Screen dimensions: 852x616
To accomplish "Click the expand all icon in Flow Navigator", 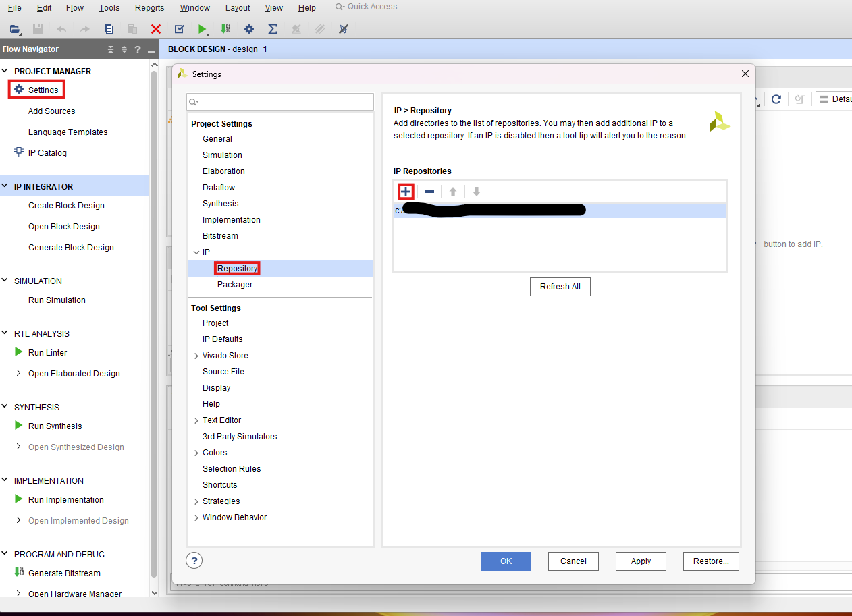I will coord(124,49).
